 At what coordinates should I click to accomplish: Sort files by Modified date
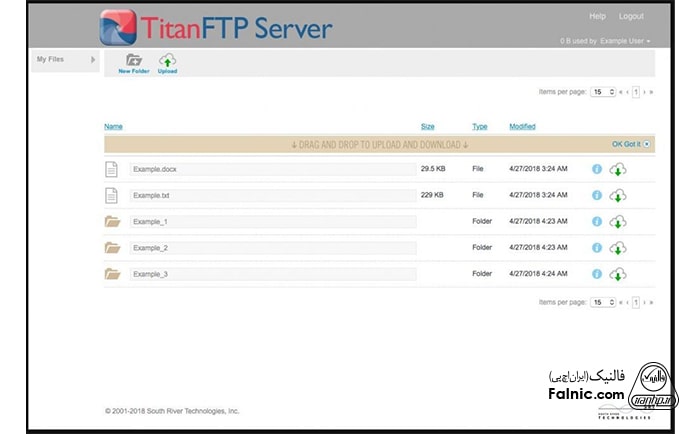point(522,127)
